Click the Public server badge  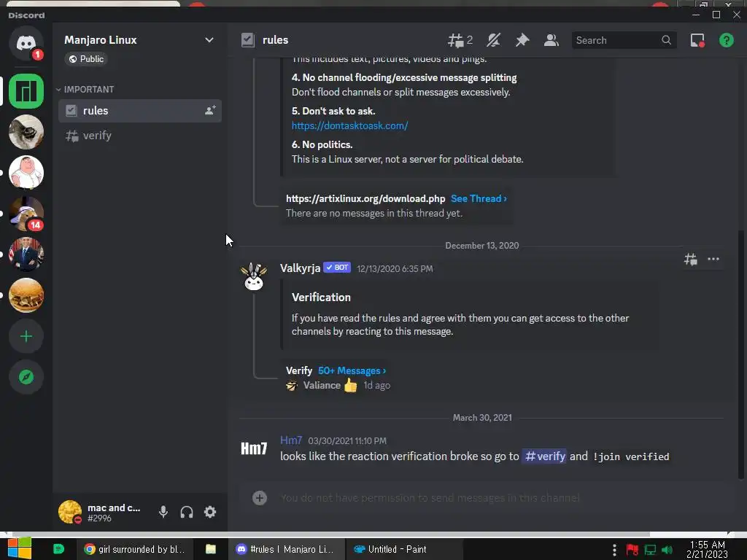[x=86, y=59]
